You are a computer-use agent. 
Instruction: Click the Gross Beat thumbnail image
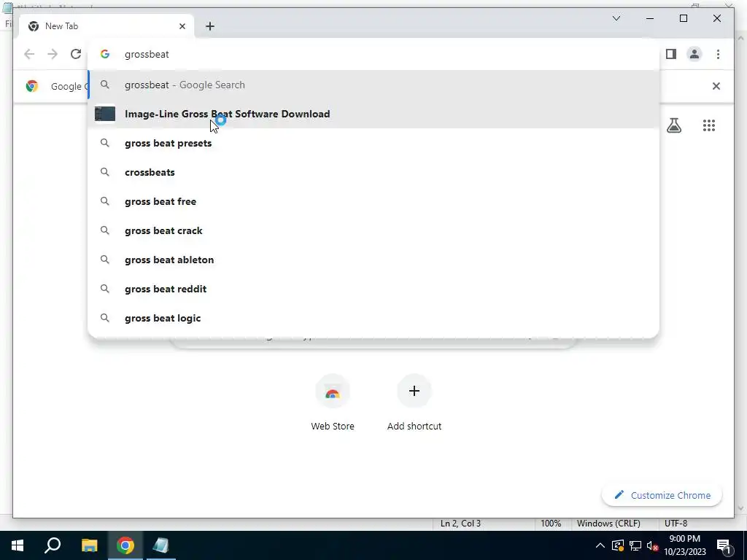pyautogui.click(x=105, y=114)
